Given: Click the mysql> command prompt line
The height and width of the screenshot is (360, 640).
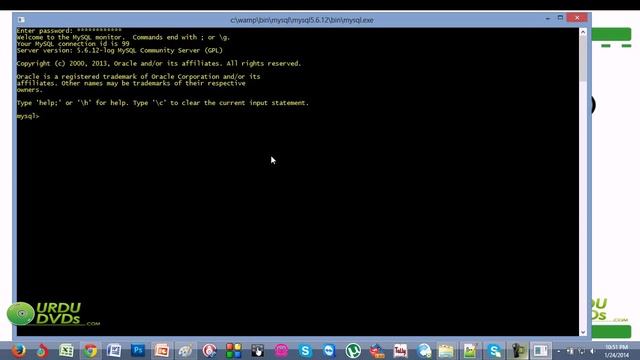Looking at the screenshot, I should point(28,116).
